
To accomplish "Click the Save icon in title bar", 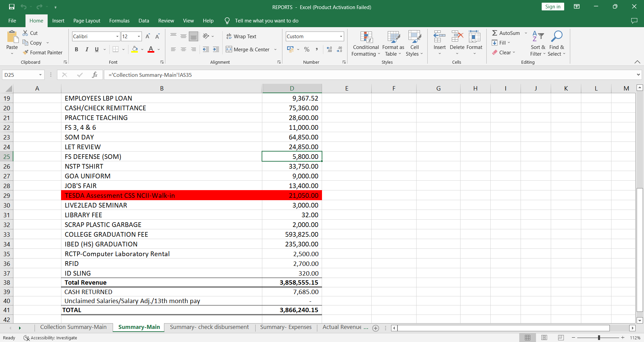I will click(x=12, y=7).
